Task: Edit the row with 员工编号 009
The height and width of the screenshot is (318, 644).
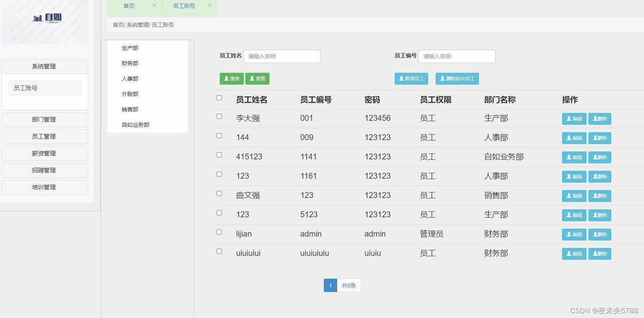Action: 574,138
